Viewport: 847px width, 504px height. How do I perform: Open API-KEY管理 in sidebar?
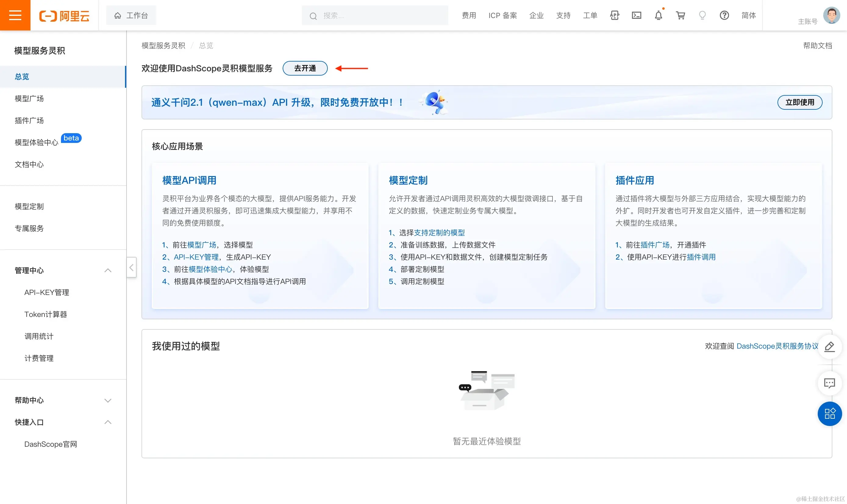(x=47, y=293)
